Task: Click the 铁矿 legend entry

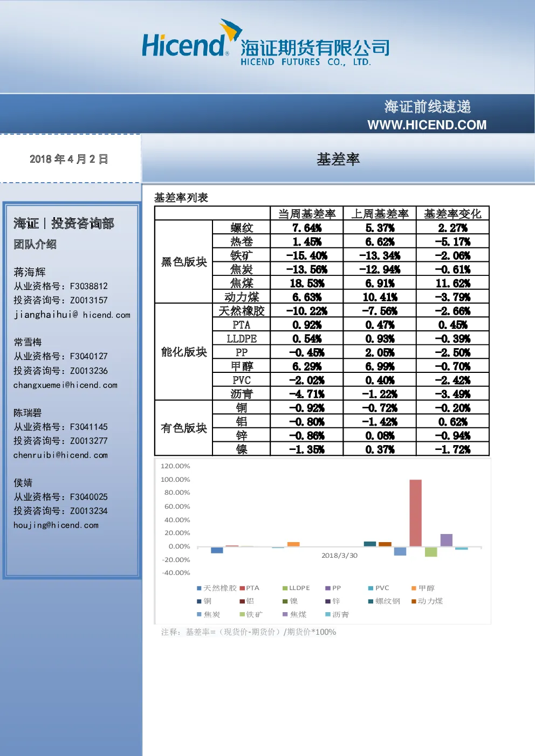Action: pyautogui.click(x=251, y=614)
